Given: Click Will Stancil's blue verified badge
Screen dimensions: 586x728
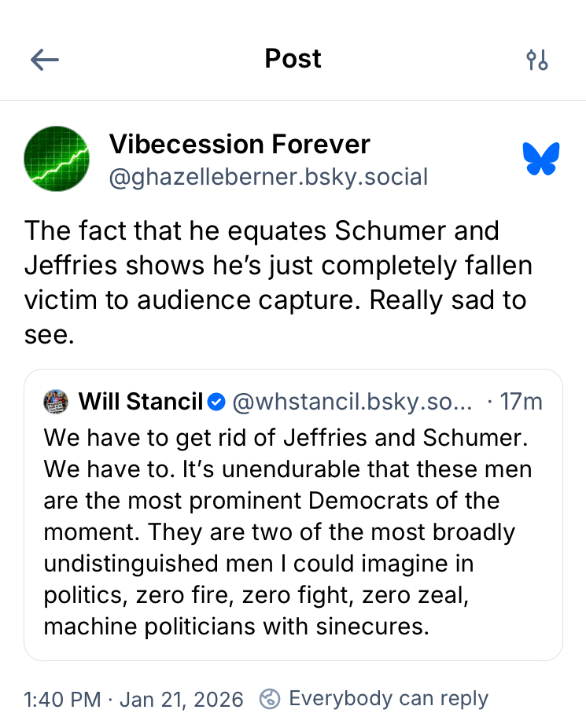Looking at the screenshot, I should [x=217, y=403].
